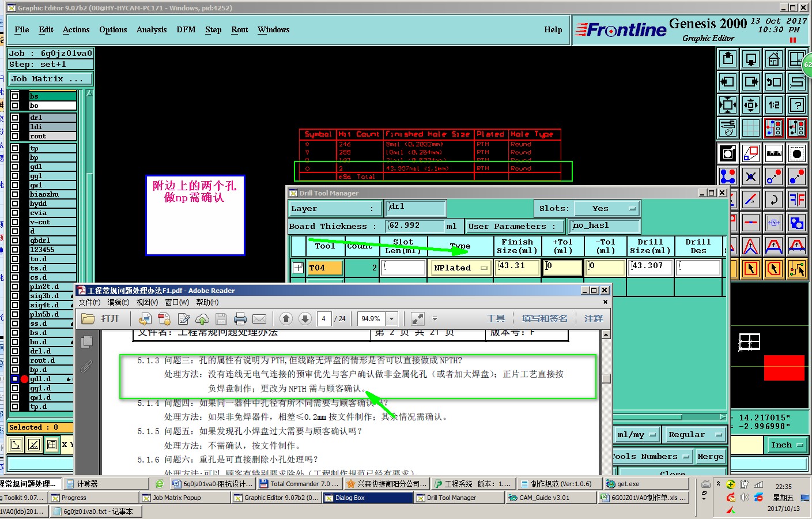Open the Analysis menu
The image size is (812, 519).
[x=152, y=29]
